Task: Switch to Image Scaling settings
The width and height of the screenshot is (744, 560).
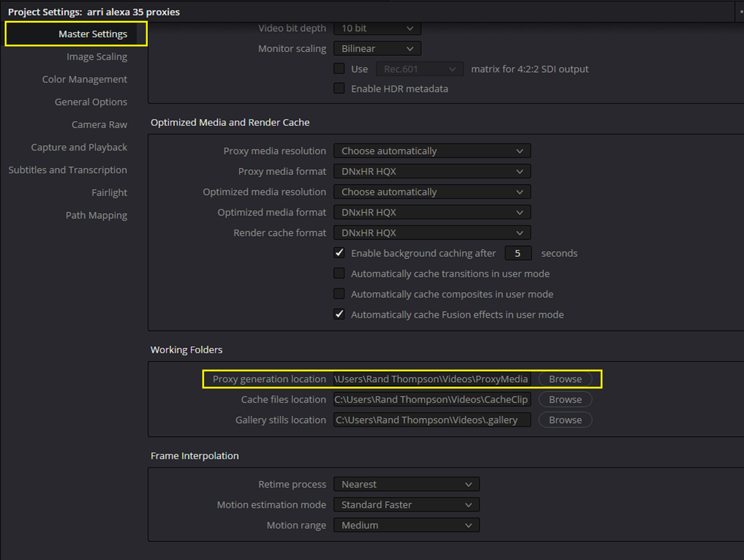Action: tap(97, 57)
